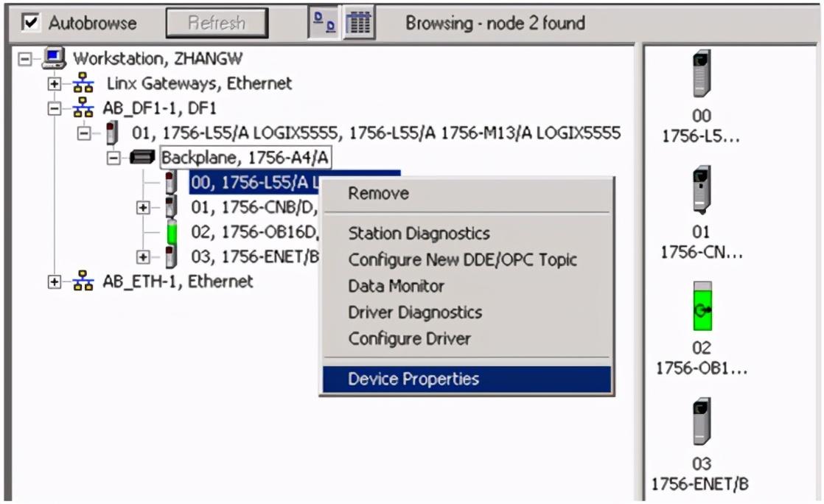Select the AB_ETH-1, Ethernet label
The height and width of the screenshot is (504, 824).
(178, 281)
